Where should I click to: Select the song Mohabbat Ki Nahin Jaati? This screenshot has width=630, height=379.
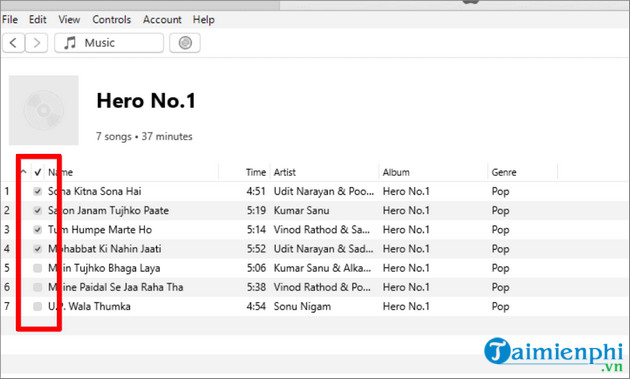(104, 249)
